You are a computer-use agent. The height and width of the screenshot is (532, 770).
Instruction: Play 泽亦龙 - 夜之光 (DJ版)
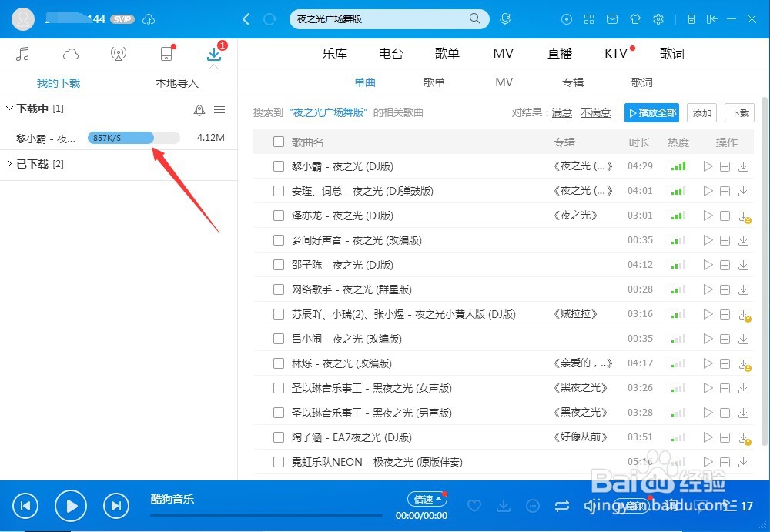pyautogui.click(x=708, y=216)
